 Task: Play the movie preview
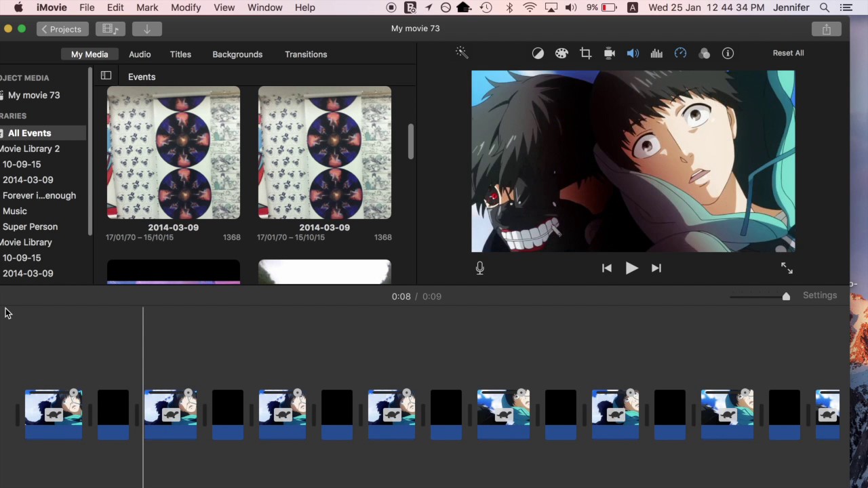coord(631,268)
